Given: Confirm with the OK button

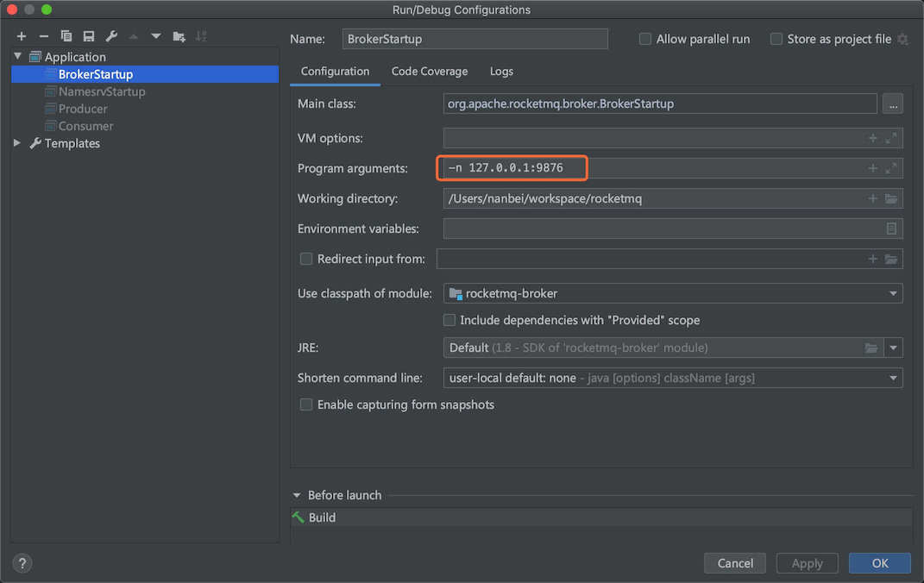Looking at the screenshot, I should [x=880, y=563].
